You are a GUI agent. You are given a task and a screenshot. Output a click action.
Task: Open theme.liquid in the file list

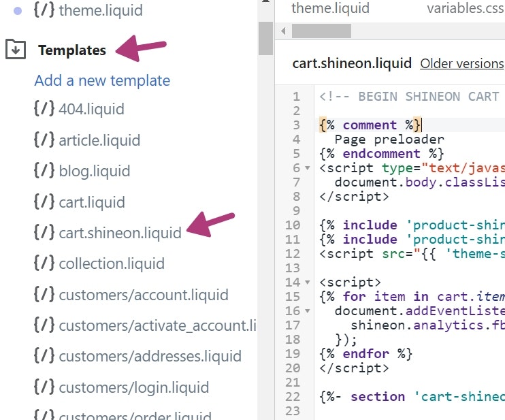pos(101,10)
